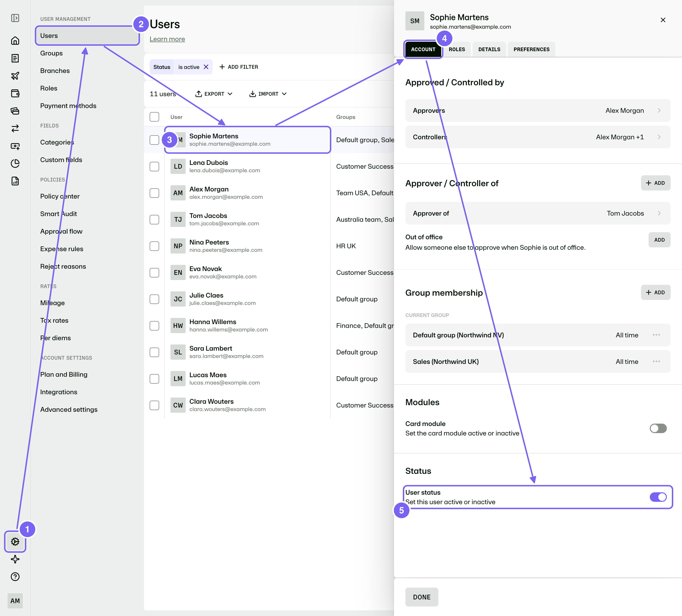This screenshot has height=616, width=682.
Task: Open Branches in the sidebar menu
Action: coord(55,71)
